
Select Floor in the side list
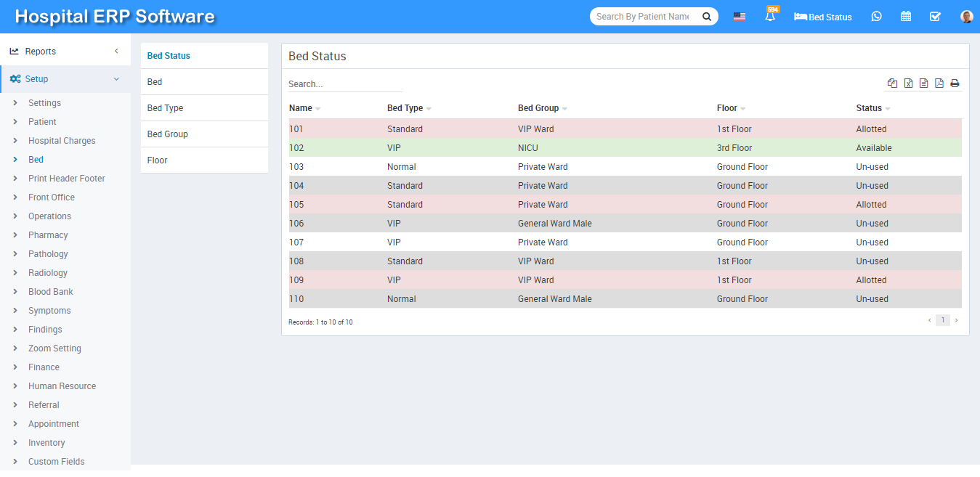click(x=158, y=160)
